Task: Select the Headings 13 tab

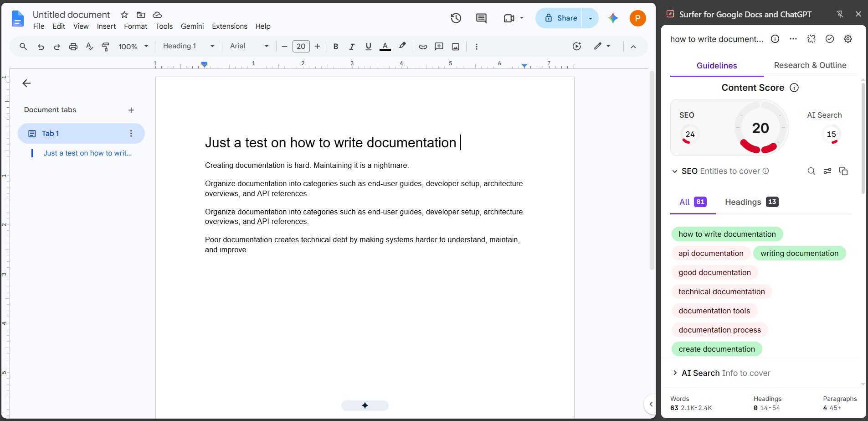Action: coord(751,202)
